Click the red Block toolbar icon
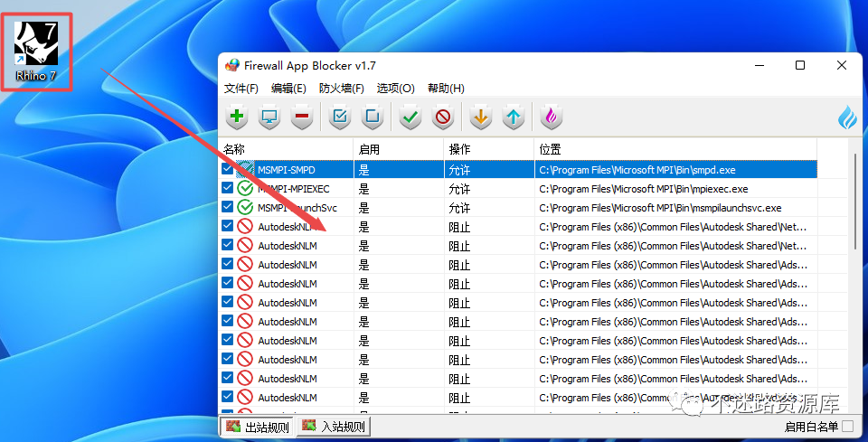868x442 pixels. tap(443, 117)
